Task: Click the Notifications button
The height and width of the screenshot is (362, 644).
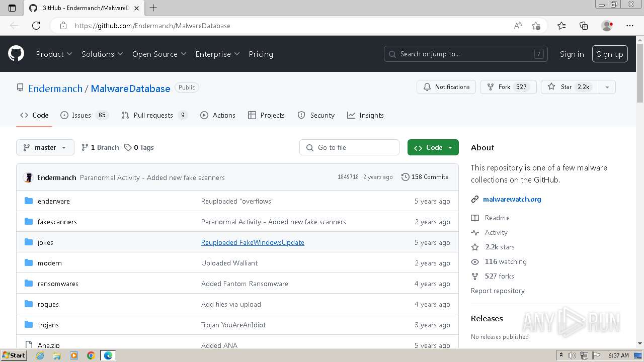Action: pyautogui.click(x=446, y=87)
